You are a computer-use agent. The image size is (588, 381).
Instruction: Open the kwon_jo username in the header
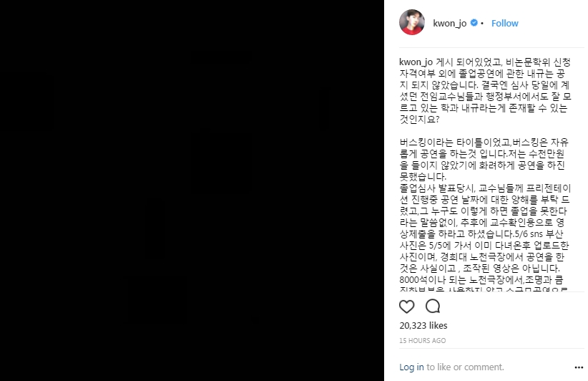tap(450, 23)
